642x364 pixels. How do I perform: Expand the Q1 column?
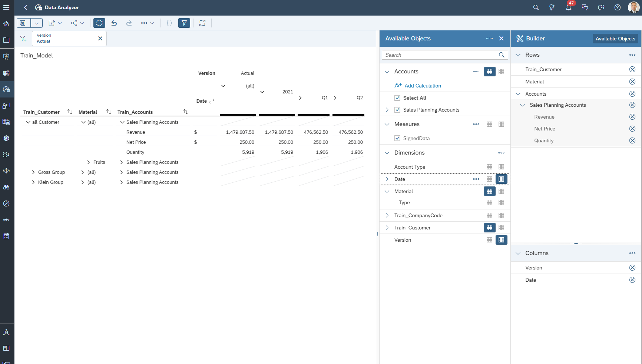[x=300, y=98]
